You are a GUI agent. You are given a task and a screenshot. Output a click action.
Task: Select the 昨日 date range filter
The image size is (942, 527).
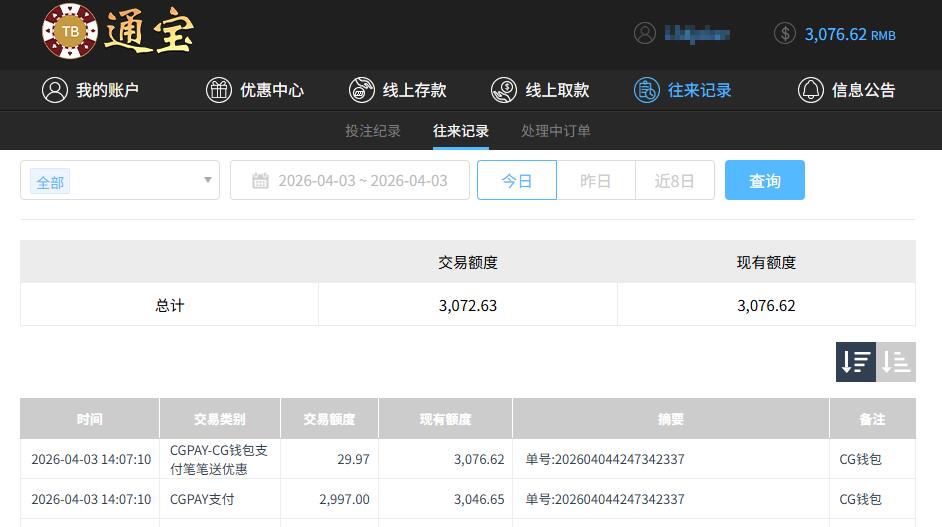click(x=595, y=181)
